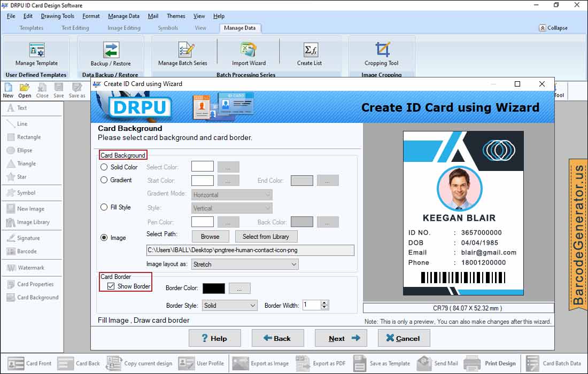Select the Cropping Tool icon
588x374 pixels.
(382, 50)
